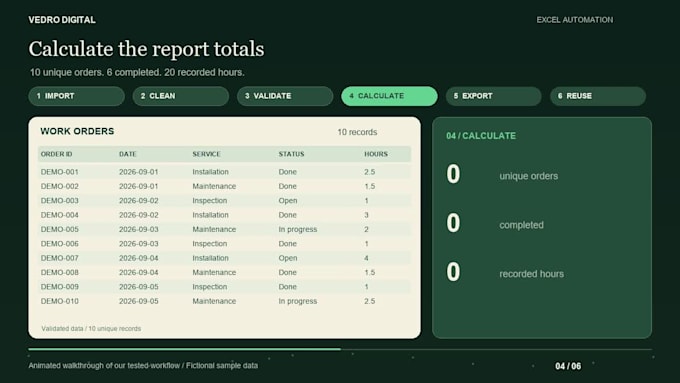Click the Animated walkthrough footer caption
The image size is (680, 383).
143,365
